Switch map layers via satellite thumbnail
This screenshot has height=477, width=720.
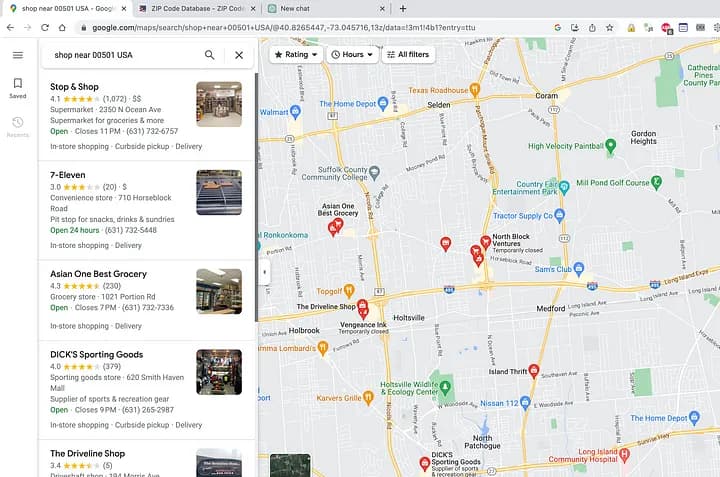point(290,465)
